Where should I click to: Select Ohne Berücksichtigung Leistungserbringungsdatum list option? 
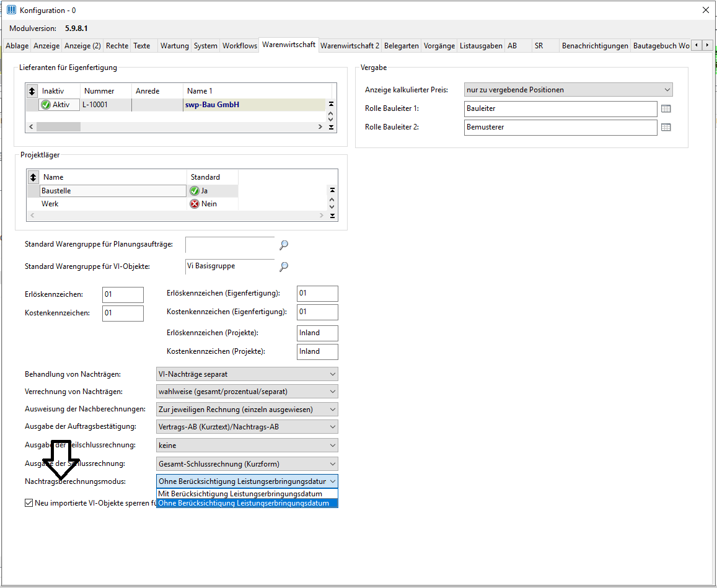pyautogui.click(x=247, y=503)
